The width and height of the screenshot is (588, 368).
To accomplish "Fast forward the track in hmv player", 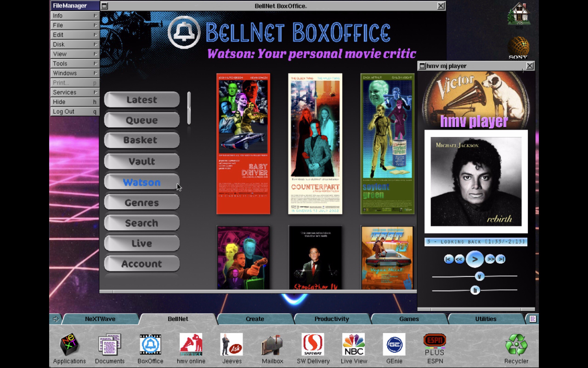I will point(490,259).
